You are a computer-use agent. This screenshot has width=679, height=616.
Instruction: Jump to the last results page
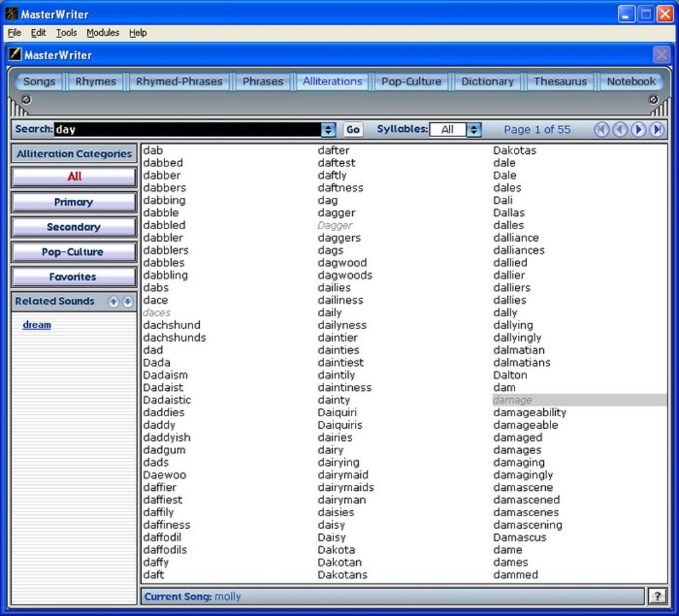coord(657,129)
